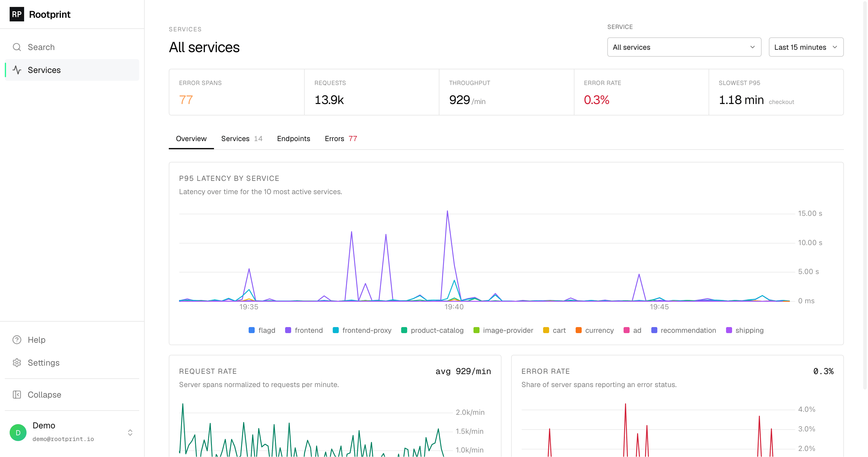Image resolution: width=868 pixels, height=457 pixels.
Task: Open Search in the sidebar
Action: pos(72,47)
